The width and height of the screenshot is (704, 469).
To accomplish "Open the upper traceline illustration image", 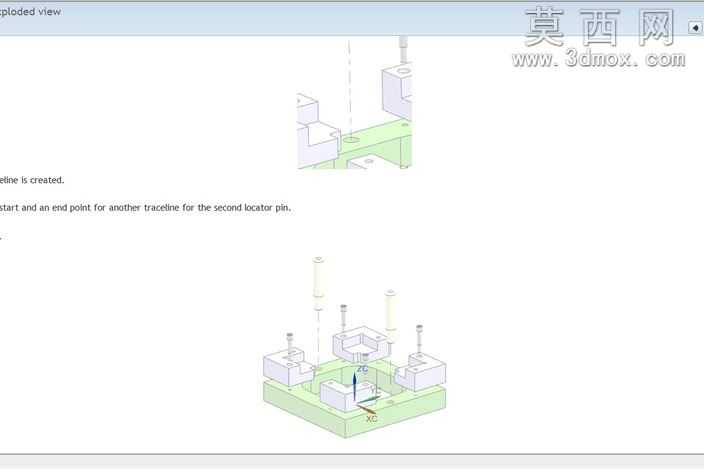I will tap(354, 103).
